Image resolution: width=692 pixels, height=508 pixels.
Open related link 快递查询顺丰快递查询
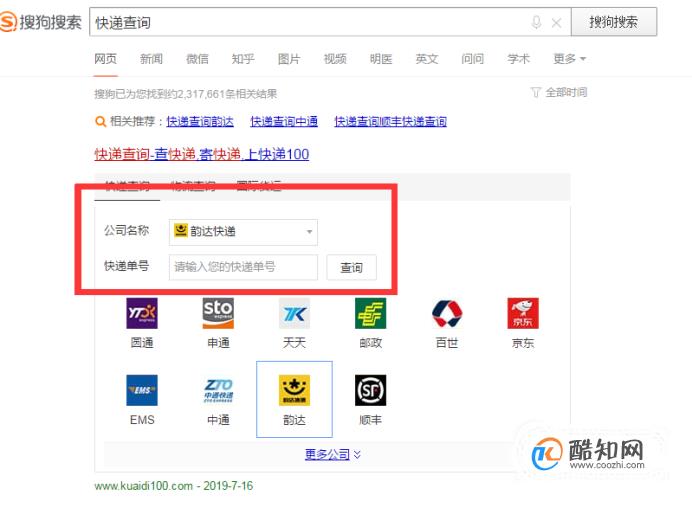391,121
